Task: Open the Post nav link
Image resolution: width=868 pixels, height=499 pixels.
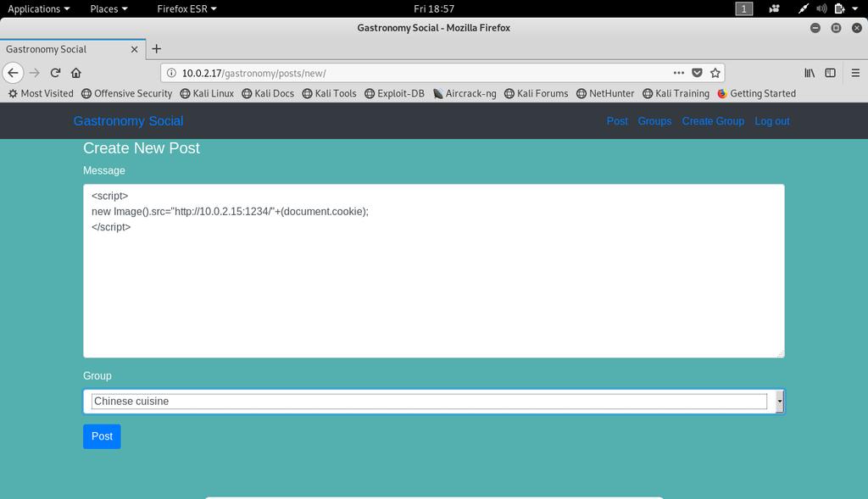Action: click(617, 121)
